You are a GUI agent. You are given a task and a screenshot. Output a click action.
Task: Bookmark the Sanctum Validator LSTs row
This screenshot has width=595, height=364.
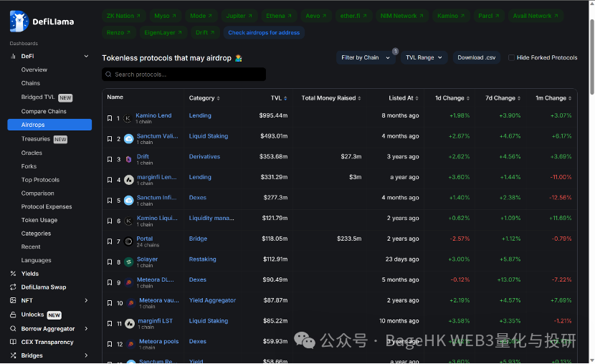[x=109, y=139]
